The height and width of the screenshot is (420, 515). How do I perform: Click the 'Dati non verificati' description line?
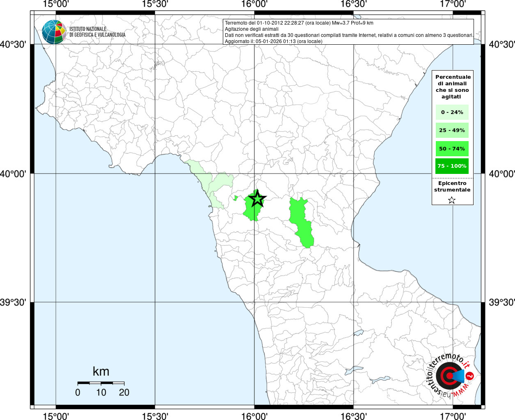[349, 35]
